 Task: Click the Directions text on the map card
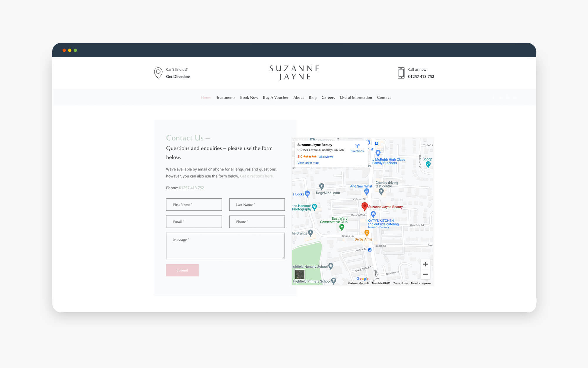[357, 151]
